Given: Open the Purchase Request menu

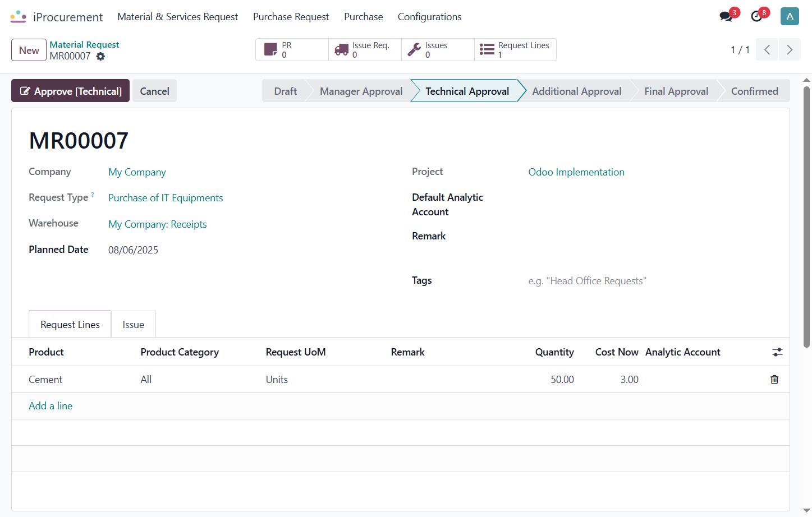Looking at the screenshot, I should coord(291,17).
